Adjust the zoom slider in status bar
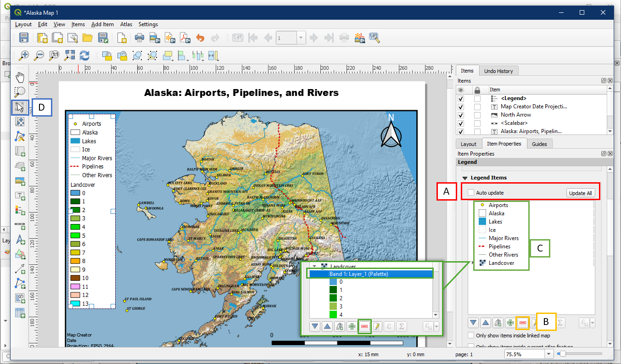This screenshot has width=621, height=364. [563, 354]
